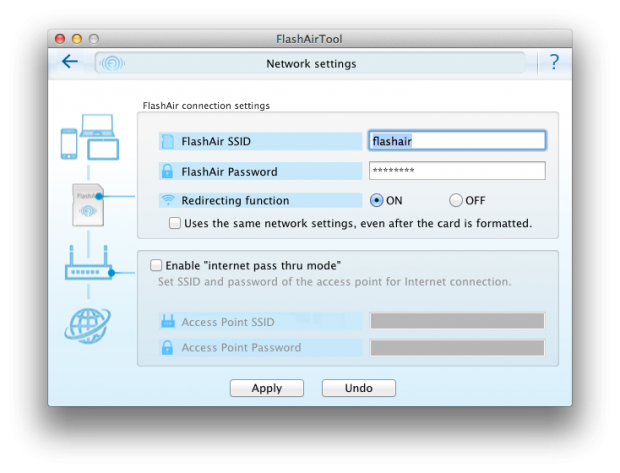Screen dimensions: 620x473
Task: Open help with the question mark
Action: pos(554,62)
